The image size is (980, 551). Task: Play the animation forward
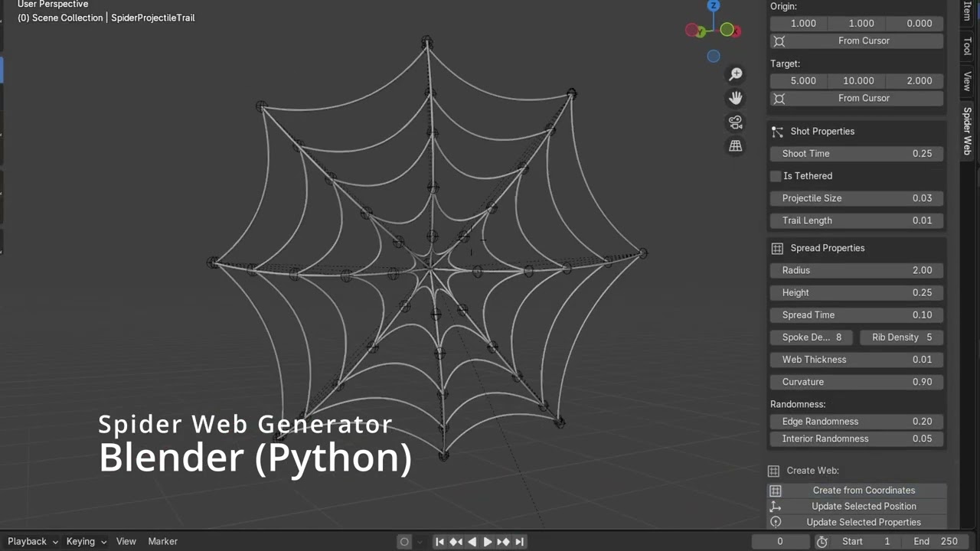coord(488,542)
